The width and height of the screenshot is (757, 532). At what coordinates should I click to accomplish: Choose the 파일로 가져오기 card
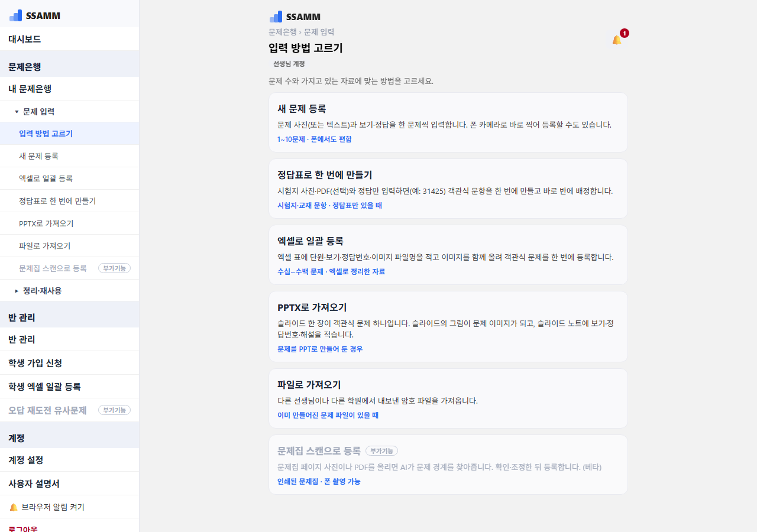pyautogui.click(x=448, y=398)
